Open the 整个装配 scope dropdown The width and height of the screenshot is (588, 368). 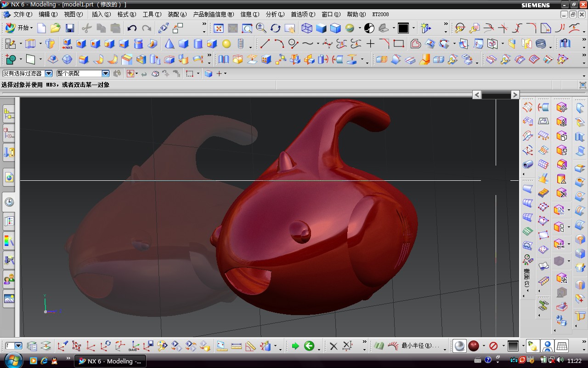coord(106,74)
